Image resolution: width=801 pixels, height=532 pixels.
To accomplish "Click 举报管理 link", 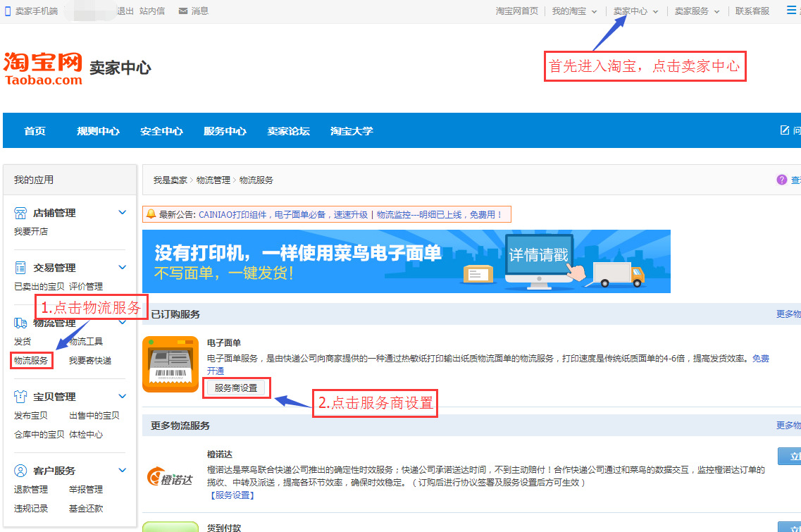I will (x=86, y=490).
